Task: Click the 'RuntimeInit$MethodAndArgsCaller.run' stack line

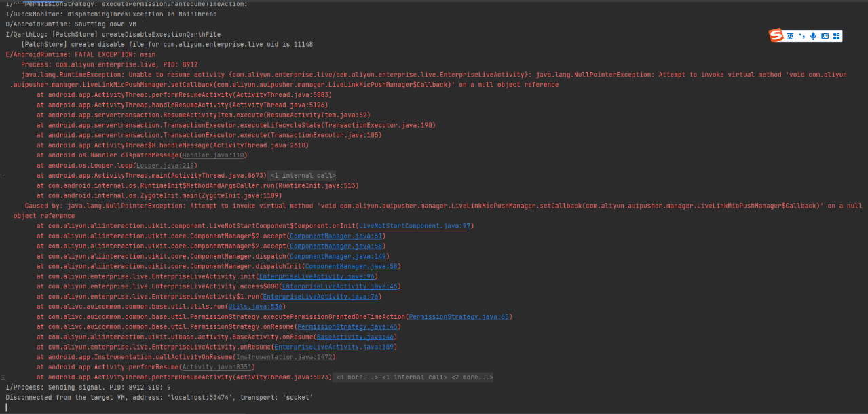Action: (197, 186)
